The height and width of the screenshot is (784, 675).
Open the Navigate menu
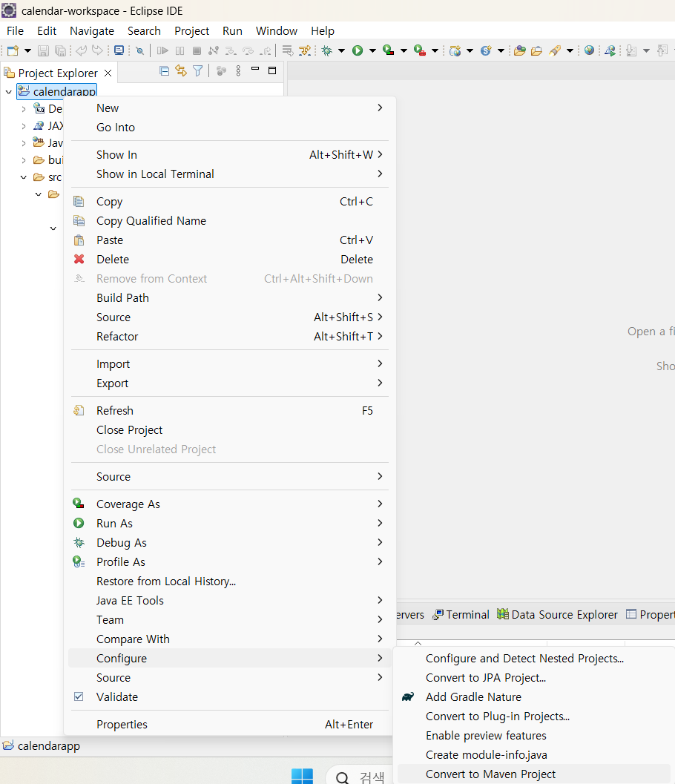point(92,31)
